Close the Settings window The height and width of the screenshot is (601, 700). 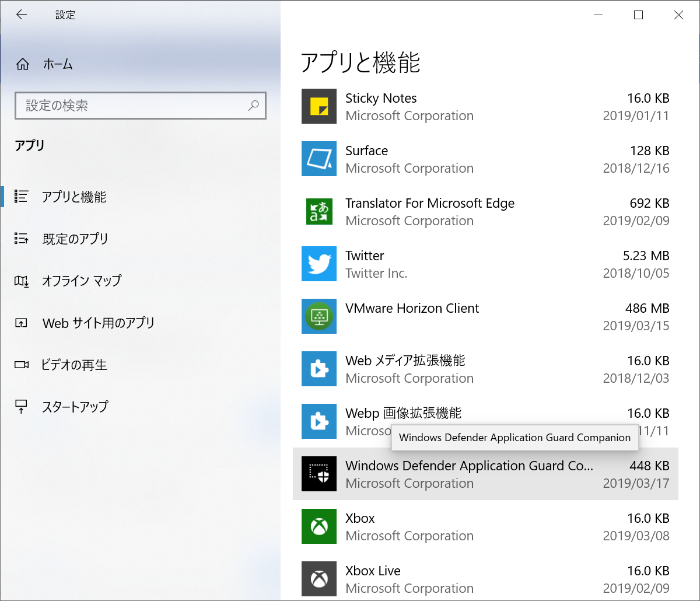point(678,15)
